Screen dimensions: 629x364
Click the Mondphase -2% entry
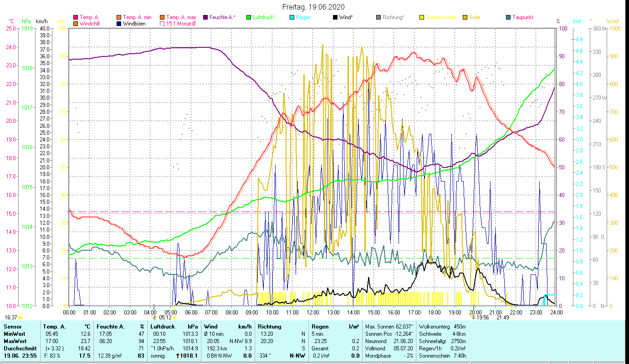click(x=389, y=356)
